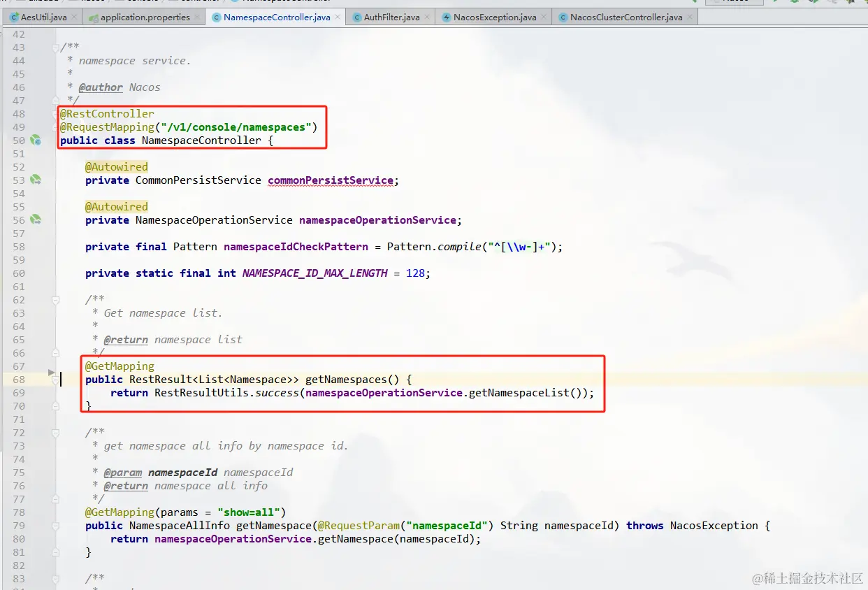This screenshot has width=868, height=590.
Task: Close the NamespaceController.java tab
Action: coord(338,17)
